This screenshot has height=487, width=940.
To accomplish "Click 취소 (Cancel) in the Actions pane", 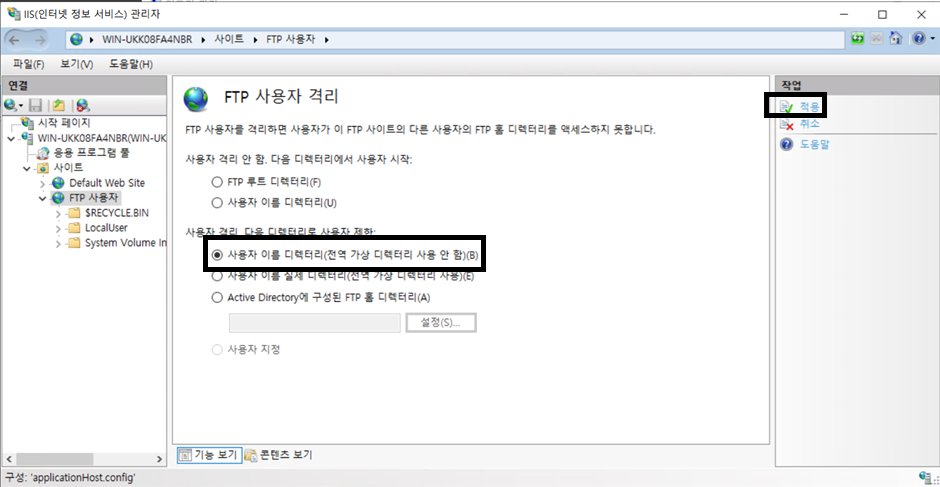I will (x=810, y=124).
